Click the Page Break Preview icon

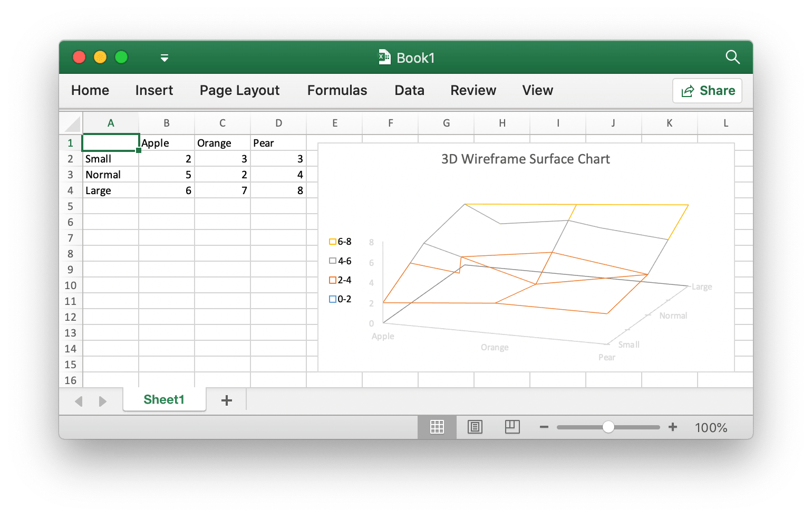tap(512, 427)
